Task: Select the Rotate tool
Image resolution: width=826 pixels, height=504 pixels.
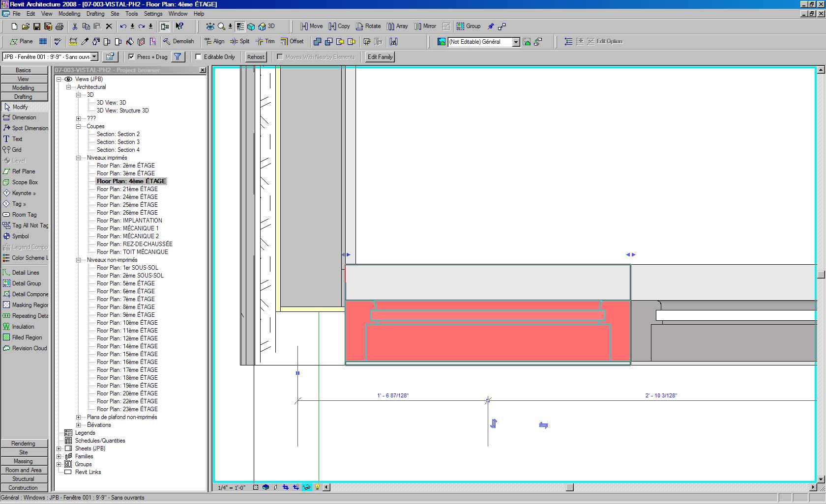Action: click(x=368, y=26)
